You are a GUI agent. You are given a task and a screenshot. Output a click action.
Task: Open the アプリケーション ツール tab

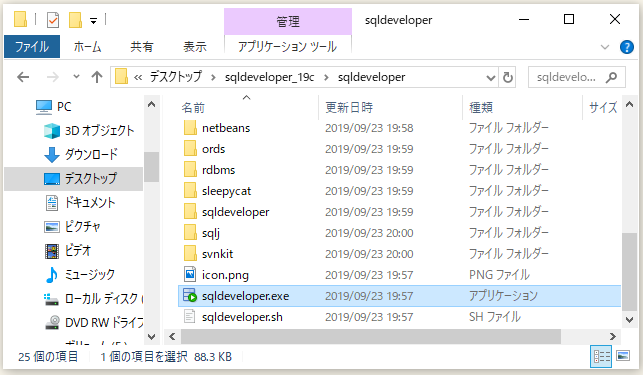click(287, 46)
